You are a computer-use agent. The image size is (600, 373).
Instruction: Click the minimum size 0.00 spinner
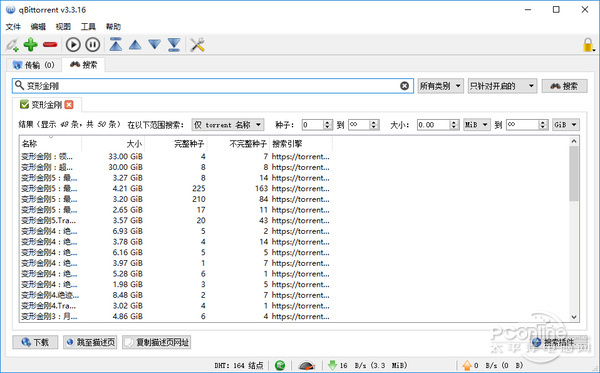point(438,125)
